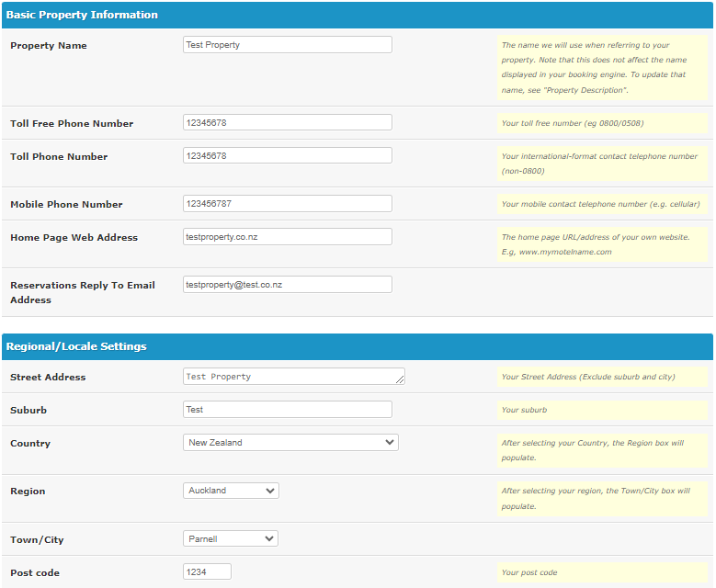Expand the Region dropdown showing Auckland
This screenshot has width=716, height=588.
(231, 491)
